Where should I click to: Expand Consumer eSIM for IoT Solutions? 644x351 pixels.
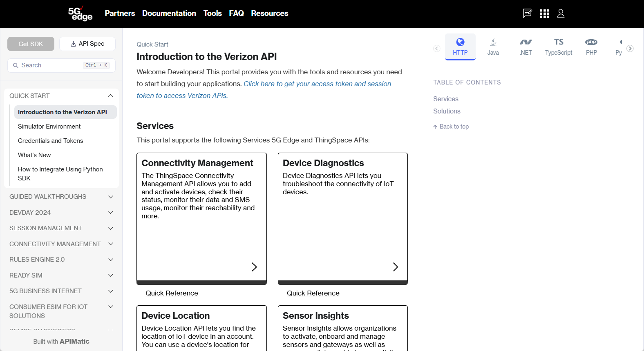coord(61,311)
